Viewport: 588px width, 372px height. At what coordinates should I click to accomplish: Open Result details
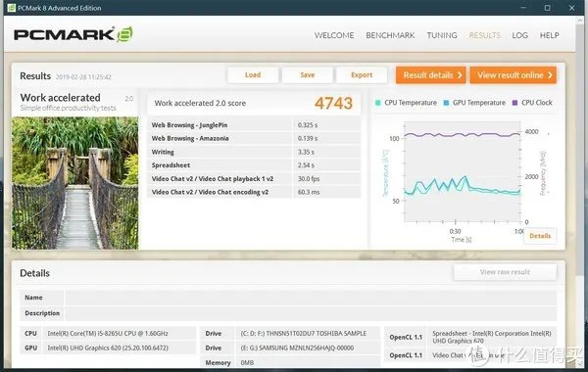tap(431, 75)
